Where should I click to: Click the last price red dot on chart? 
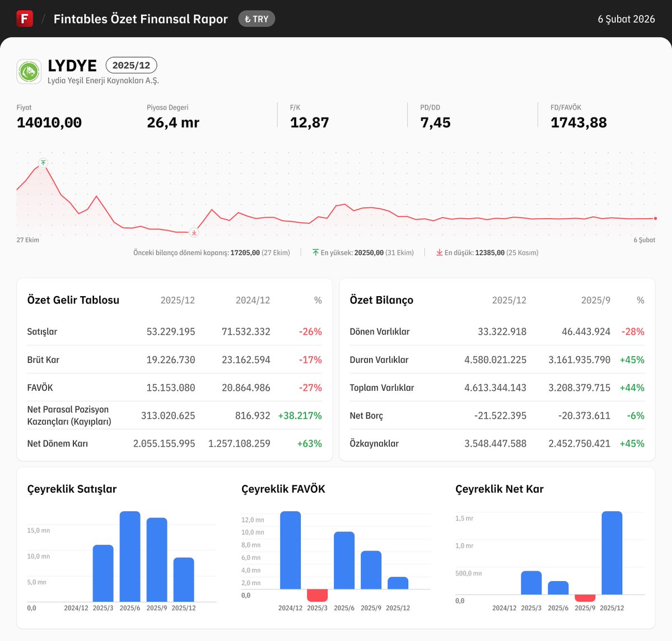point(655,218)
